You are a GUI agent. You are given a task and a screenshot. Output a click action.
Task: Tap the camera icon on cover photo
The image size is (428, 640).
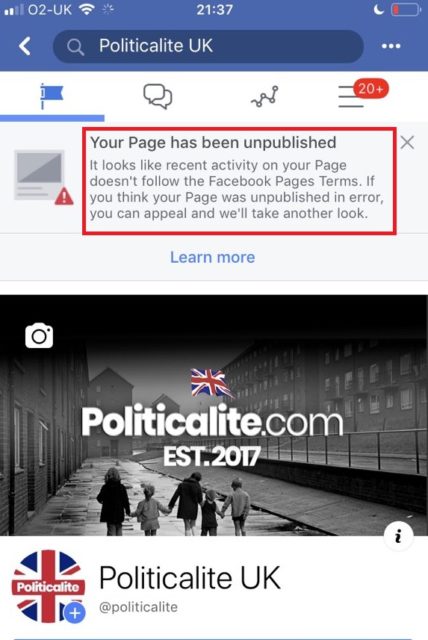coord(39,336)
